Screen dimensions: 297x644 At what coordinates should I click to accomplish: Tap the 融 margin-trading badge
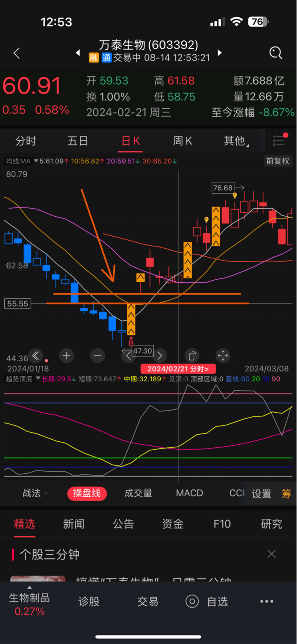[94, 58]
